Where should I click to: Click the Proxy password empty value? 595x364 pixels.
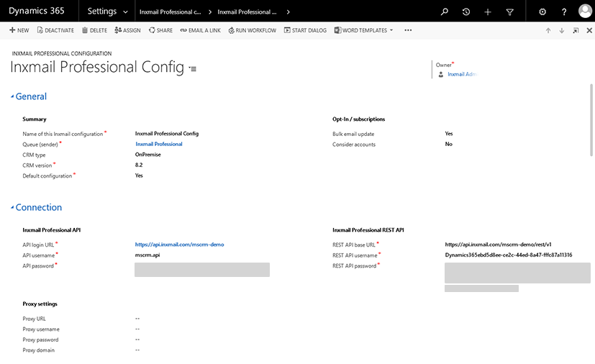click(x=137, y=340)
